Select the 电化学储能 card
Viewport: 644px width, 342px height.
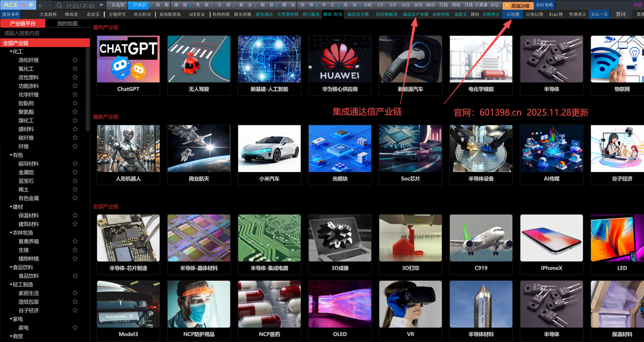click(x=481, y=66)
